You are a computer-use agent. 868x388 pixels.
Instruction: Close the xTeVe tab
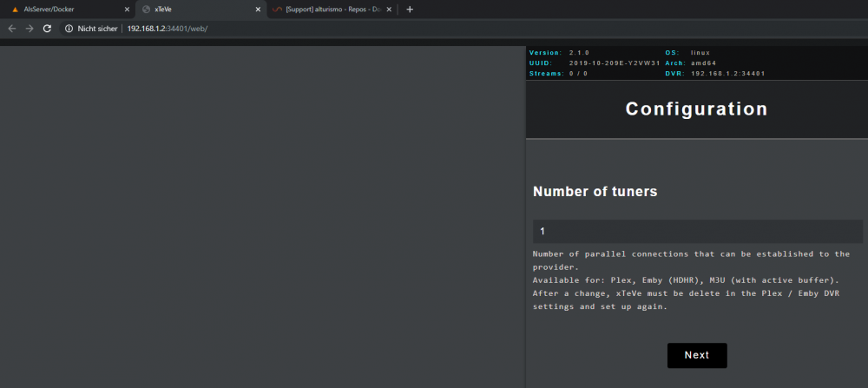pos(258,10)
